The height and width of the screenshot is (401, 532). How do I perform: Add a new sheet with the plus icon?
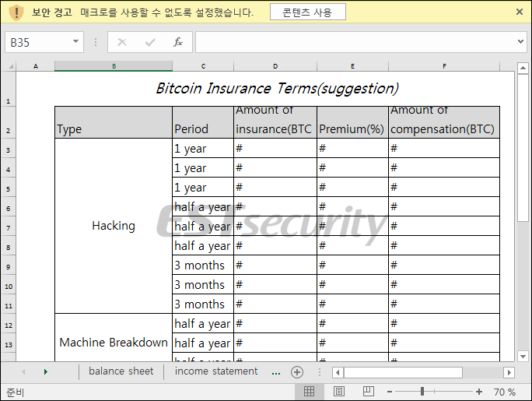tap(297, 372)
